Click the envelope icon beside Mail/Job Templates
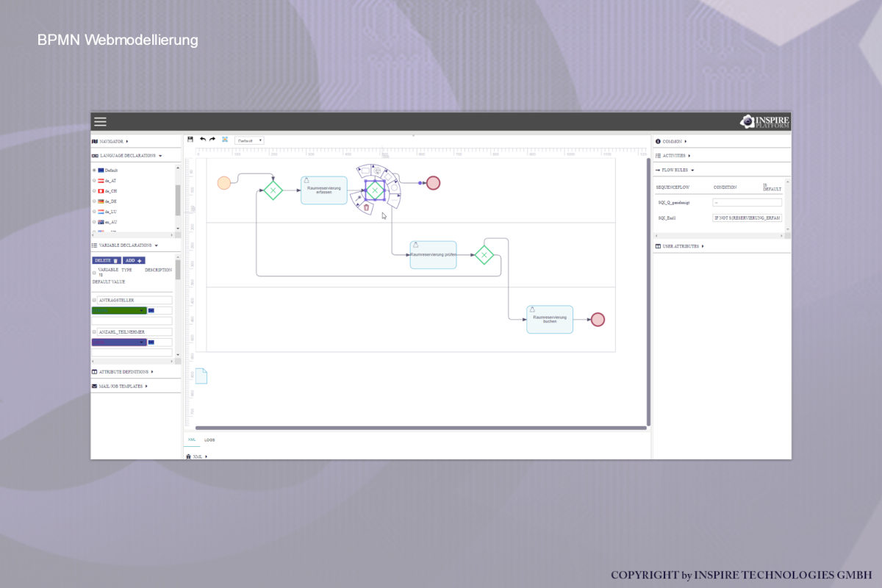The height and width of the screenshot is (588, 882). tap(95, 386)
